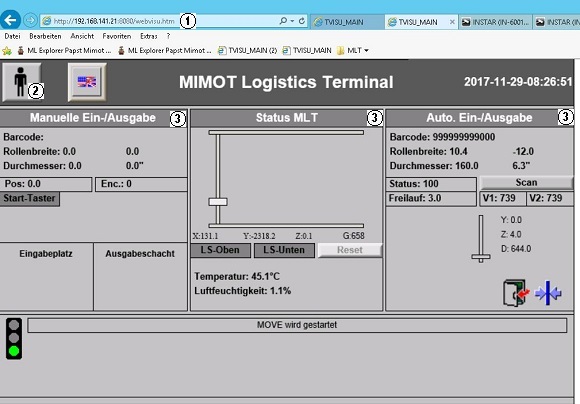Click the G:658 value
The height and width of the screenshot is (404, 580).
click(x=354, y=236)
